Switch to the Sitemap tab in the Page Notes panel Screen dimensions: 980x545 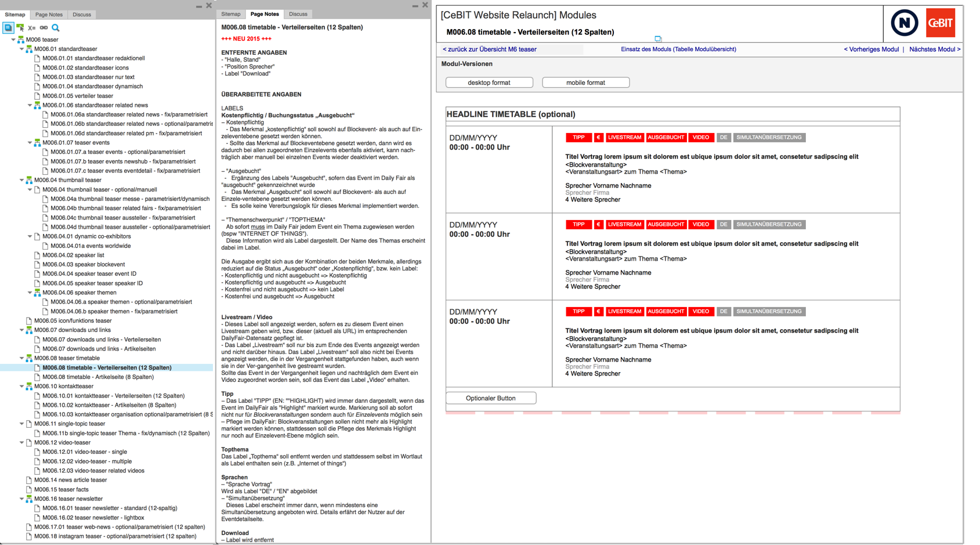coord(231,14)
